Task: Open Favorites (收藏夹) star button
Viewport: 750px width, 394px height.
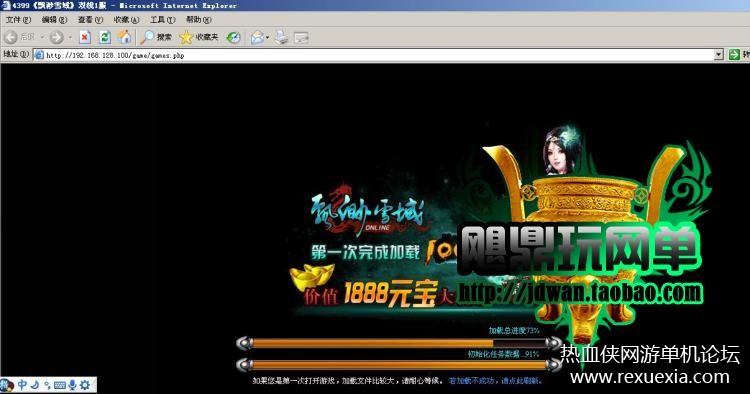Action: (x=199, y=37)
